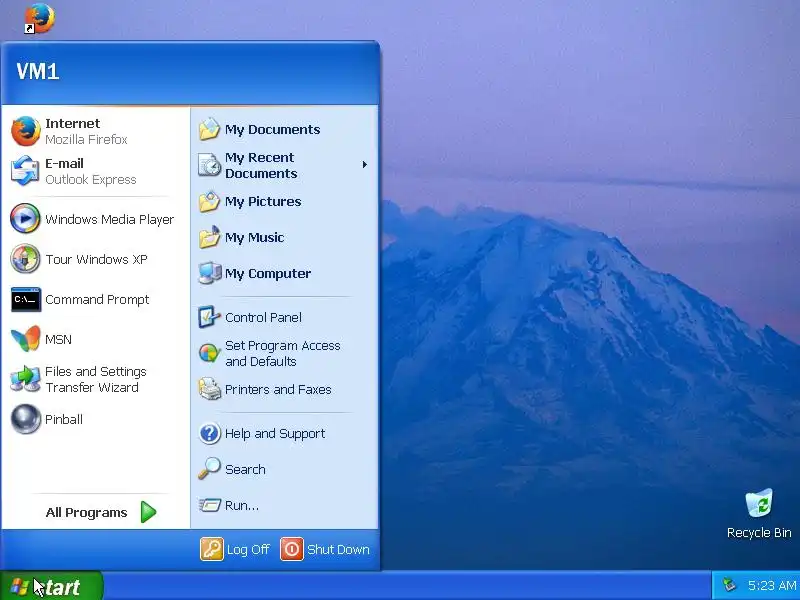This screenshot has height=600, width=800.
Task: Choose the E-mail menu entry label
Action: (64, 163)
